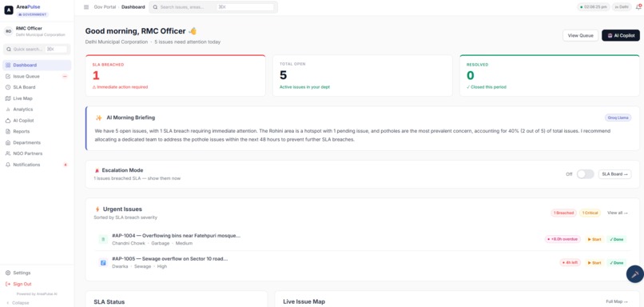
Task: Click the lightning icon beside Urgent Issues
Action: [x=97, y=209]
